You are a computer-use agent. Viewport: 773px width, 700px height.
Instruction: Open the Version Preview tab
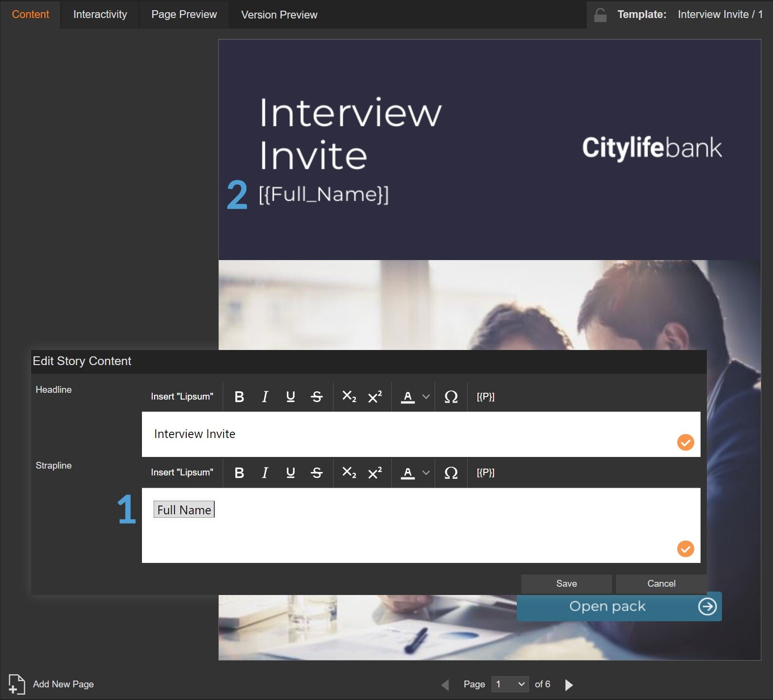(279, 15)
